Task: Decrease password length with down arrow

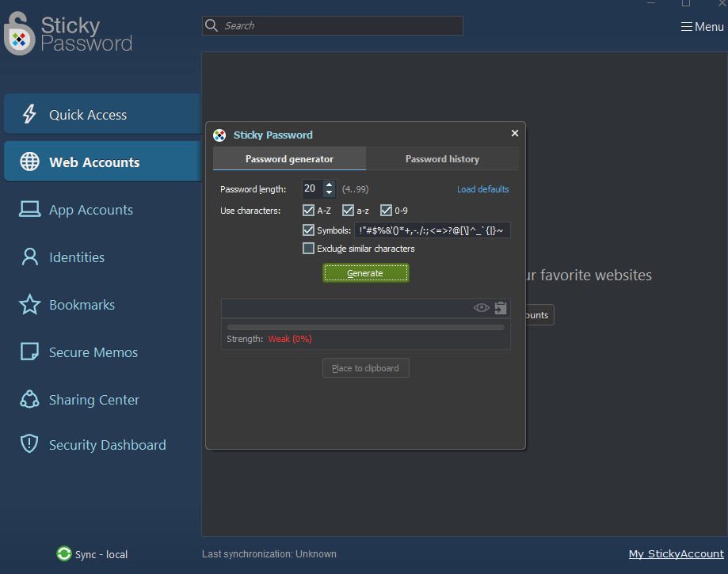Action: click(x=330, y=192)
